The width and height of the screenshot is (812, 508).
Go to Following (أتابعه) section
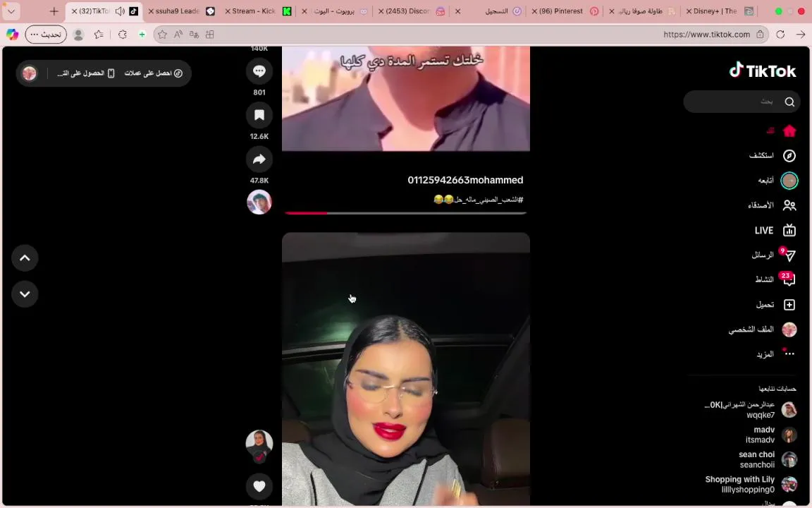pos(778,181)
